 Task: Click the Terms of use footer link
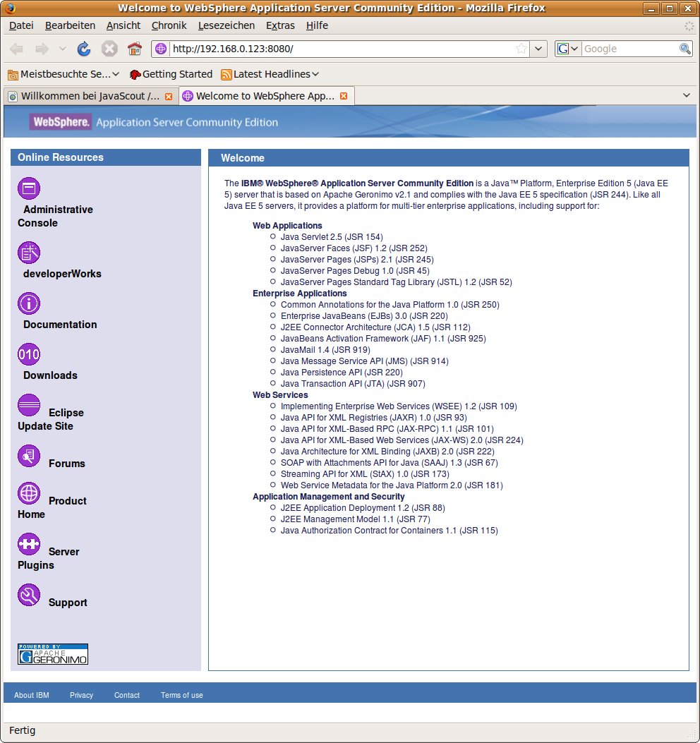coord(181,695)
